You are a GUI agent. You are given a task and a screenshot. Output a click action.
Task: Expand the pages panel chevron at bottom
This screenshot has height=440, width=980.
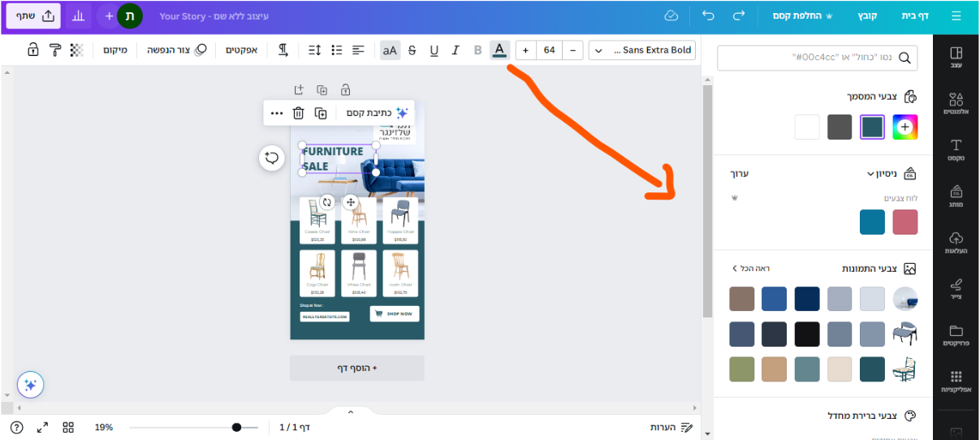[x=351, y=412]
